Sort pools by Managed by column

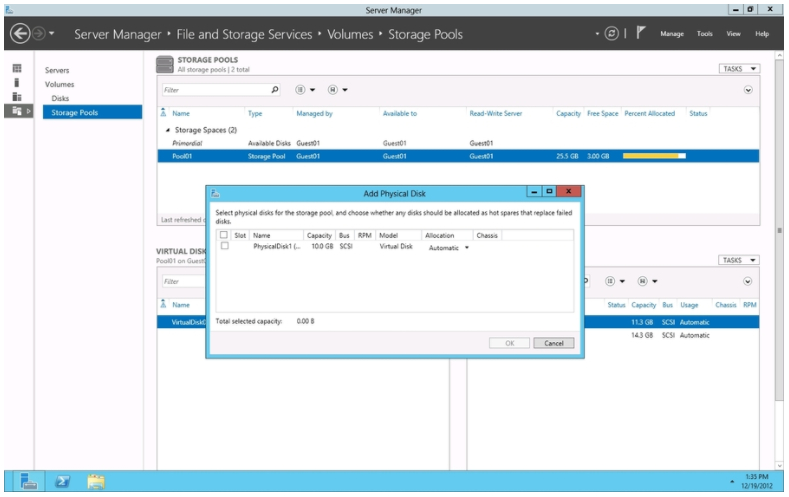(314, 114)
